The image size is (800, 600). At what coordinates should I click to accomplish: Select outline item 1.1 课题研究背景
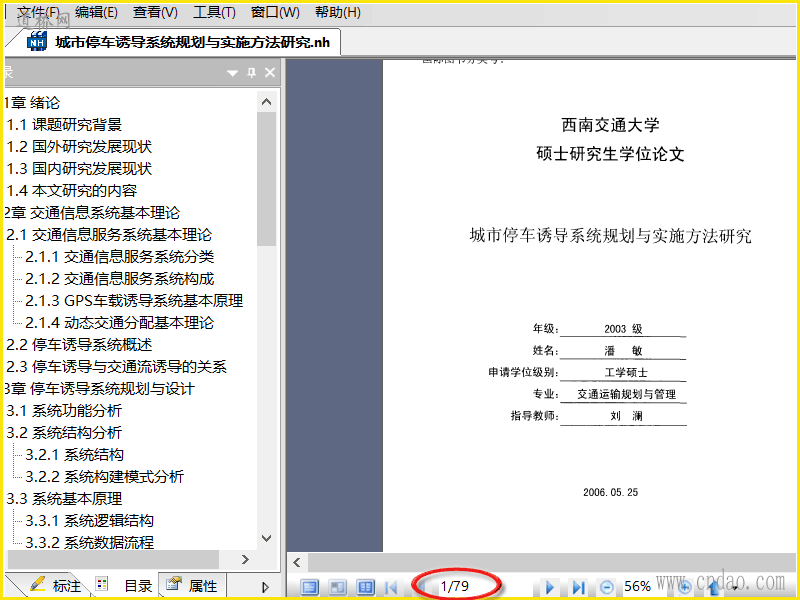64,124
